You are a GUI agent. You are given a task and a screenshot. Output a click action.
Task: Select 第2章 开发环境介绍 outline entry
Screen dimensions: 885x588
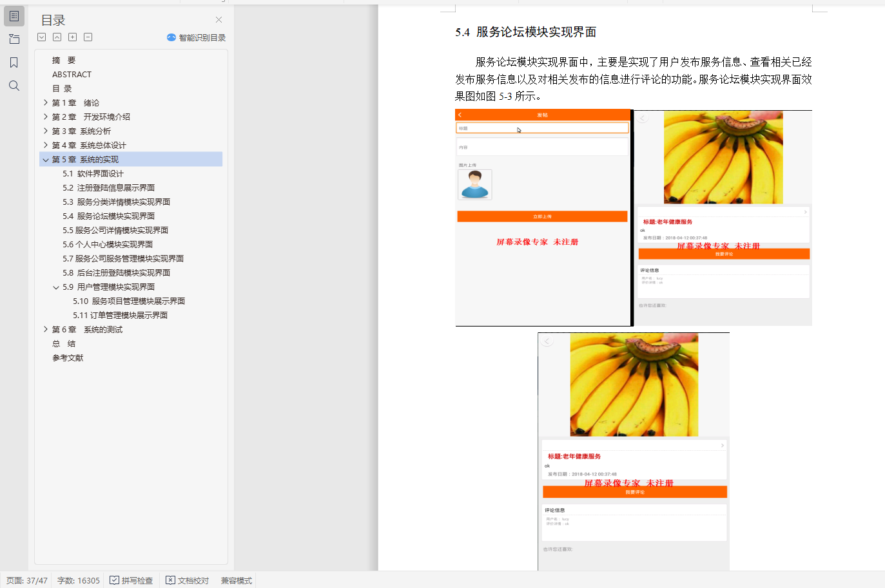91,117
